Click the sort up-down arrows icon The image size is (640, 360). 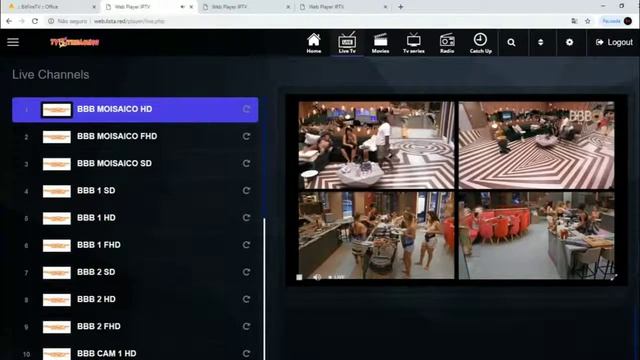[x=540, y=42]
